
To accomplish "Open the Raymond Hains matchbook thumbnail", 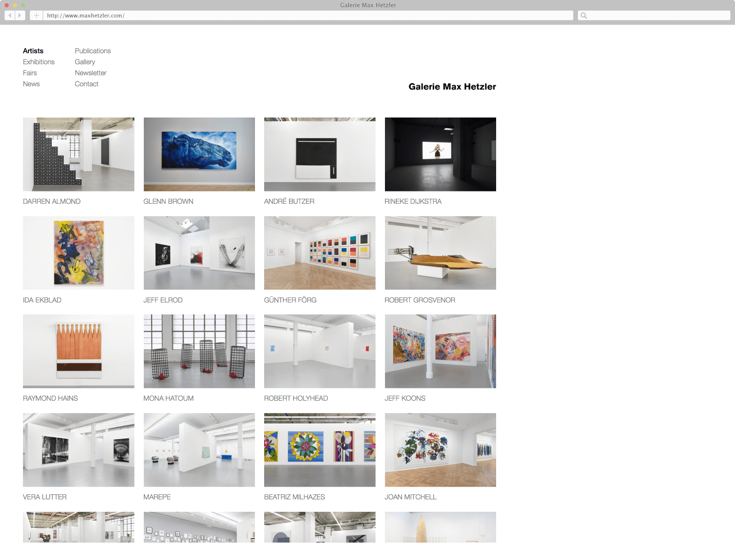I will click(x=79, y=351).
